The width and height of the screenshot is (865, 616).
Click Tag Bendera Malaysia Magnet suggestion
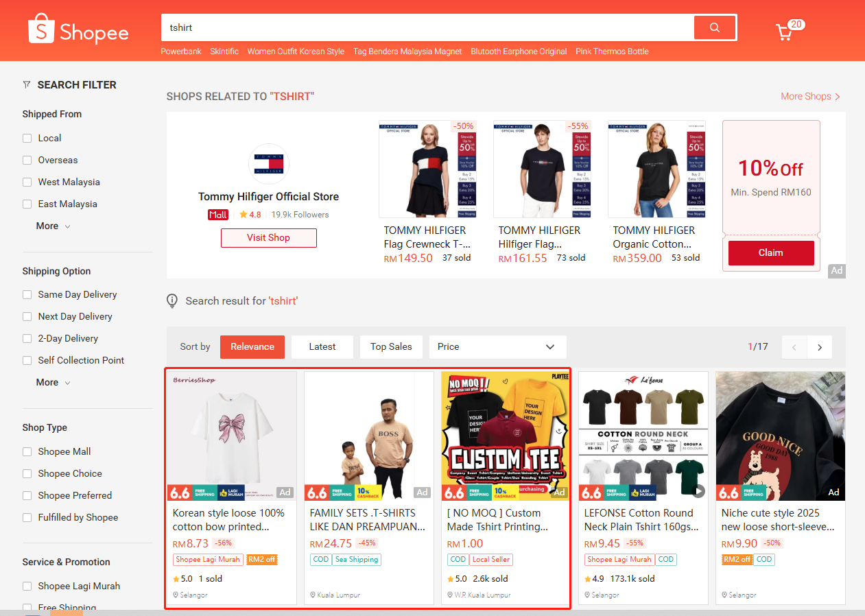(x=407, y=51)
